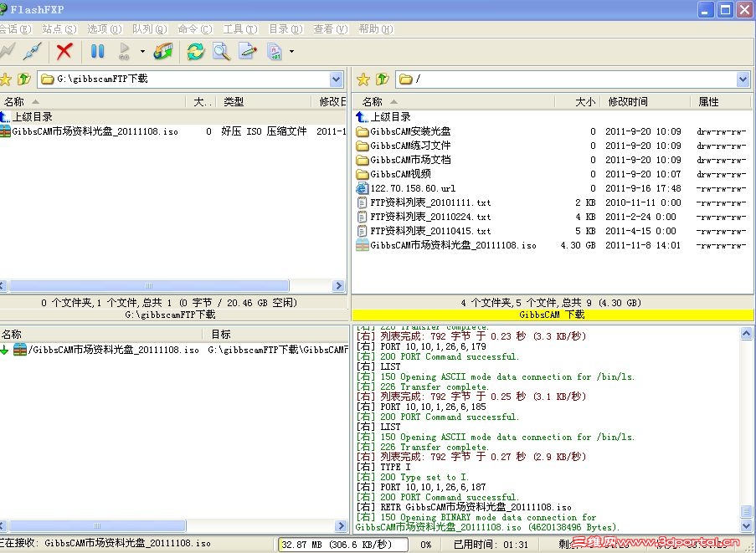The image size is (756, 553).
Task: Pause the transfer with the blue pause icon
Action: click(x=97, y=50)
